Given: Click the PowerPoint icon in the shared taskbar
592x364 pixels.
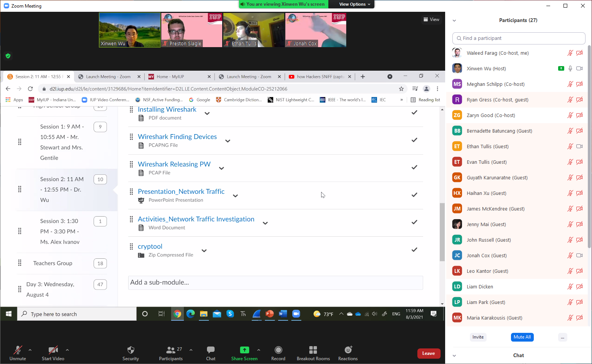Looking at the screenshot, I should click(x=269, y=314).
